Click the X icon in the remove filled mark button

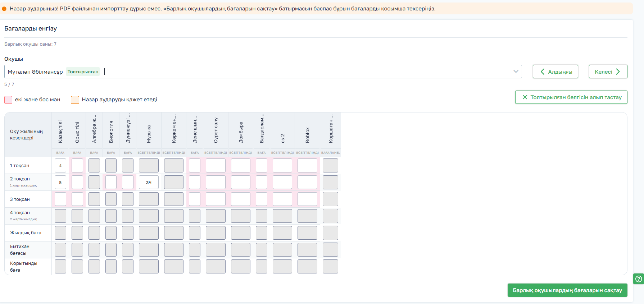tap(525, 97)
